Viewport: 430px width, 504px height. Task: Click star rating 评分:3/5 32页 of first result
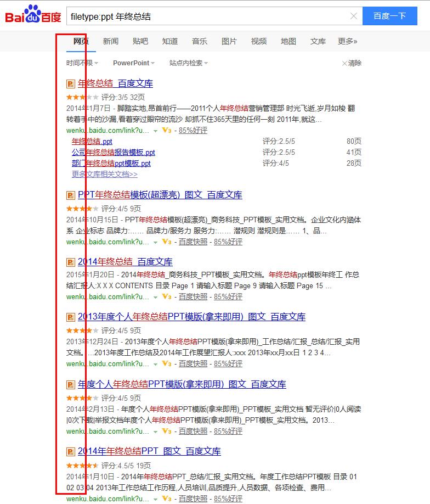click(106, 97)
